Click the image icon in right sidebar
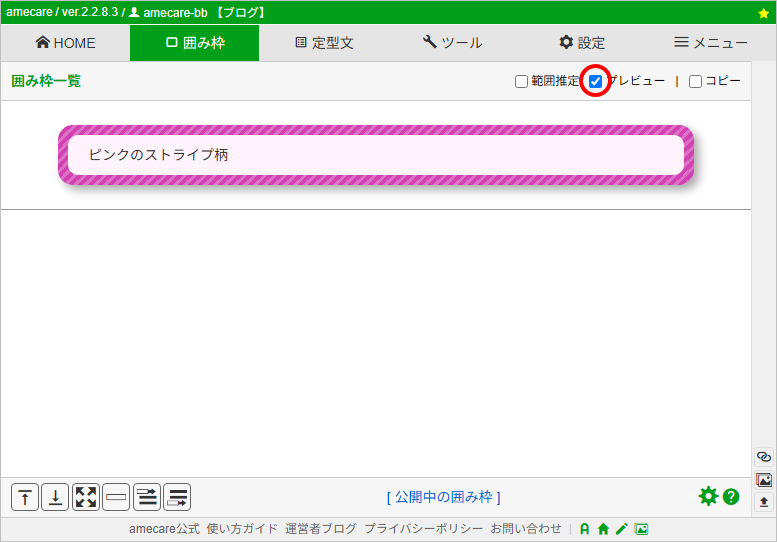This screenshot has width=777, height=542. point(764,480)
